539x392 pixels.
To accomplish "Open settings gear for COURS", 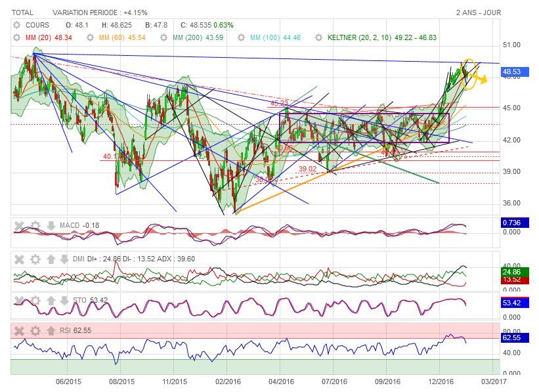I will (x=16, y=25).
